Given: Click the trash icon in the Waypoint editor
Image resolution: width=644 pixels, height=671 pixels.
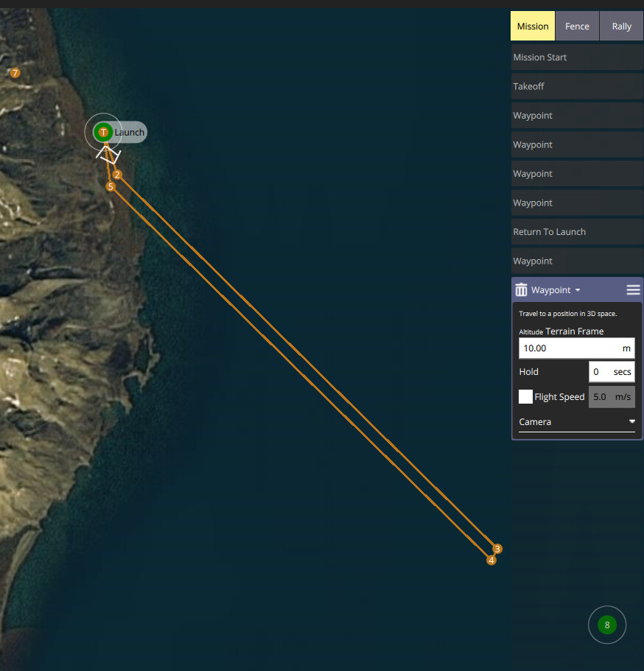Looking at the screenshot, I should pyautogui.click(x=522, y=289).
